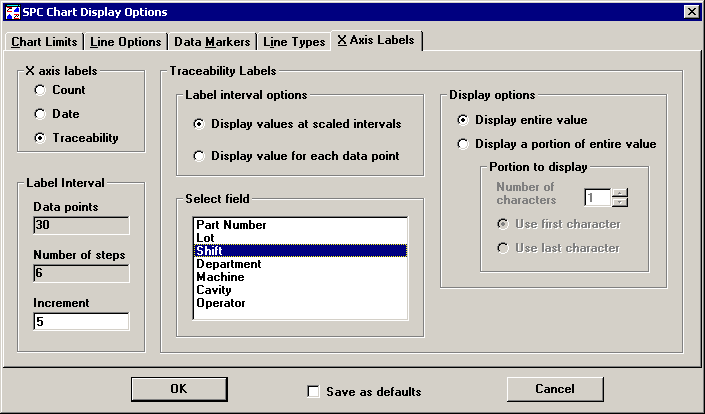Select Department in the field list
Screen dimensions: 705x414
click(x=229, y=264)
